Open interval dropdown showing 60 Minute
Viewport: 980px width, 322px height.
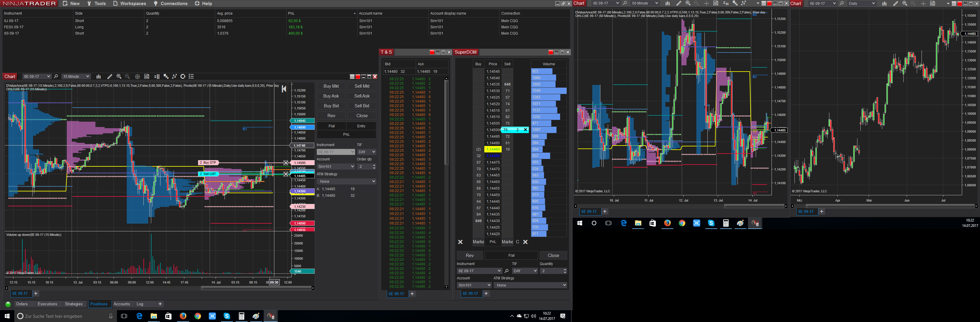644,3
